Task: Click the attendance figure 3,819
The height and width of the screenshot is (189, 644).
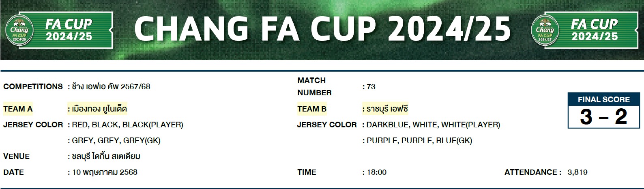Action: point(577,172)
